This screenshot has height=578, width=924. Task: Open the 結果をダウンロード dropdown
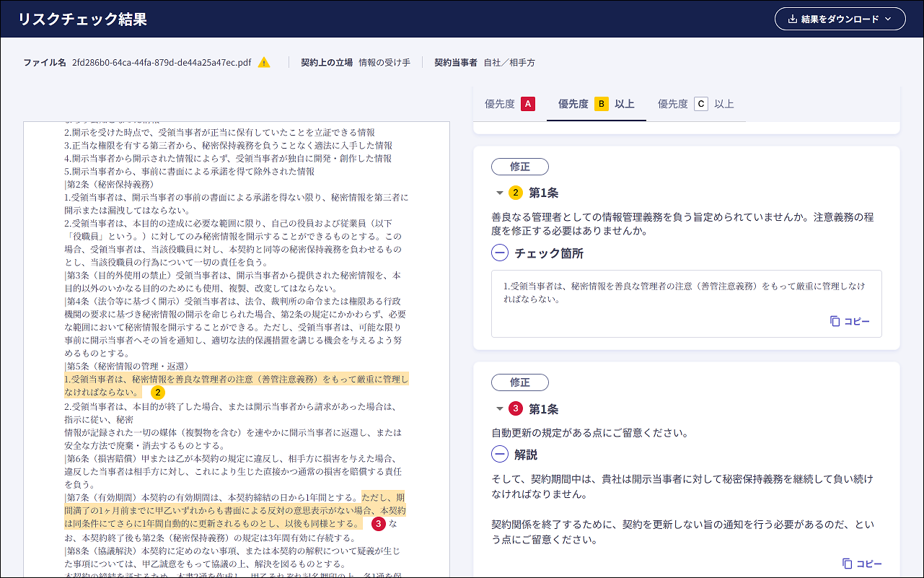(x=840, y=19)
